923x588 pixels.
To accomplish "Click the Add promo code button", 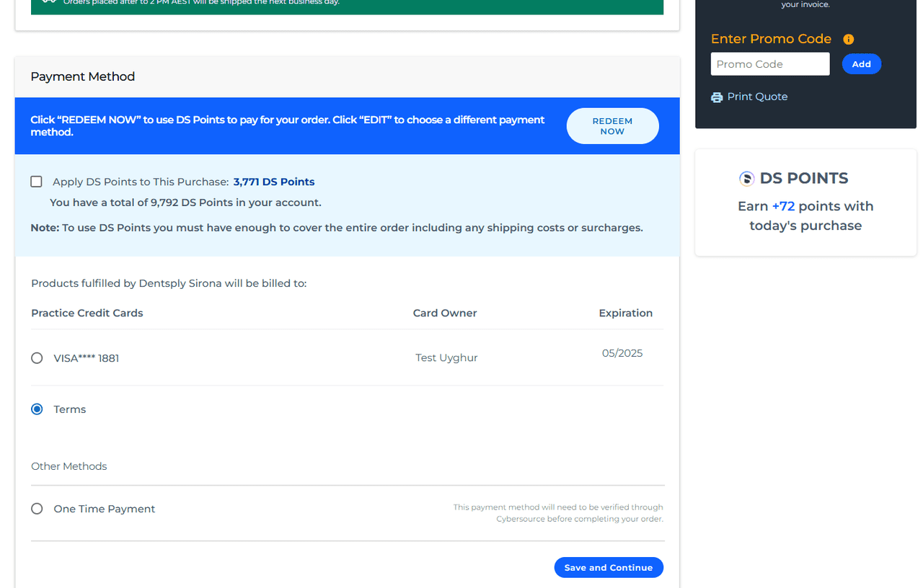I will click(x=861, y=64).
